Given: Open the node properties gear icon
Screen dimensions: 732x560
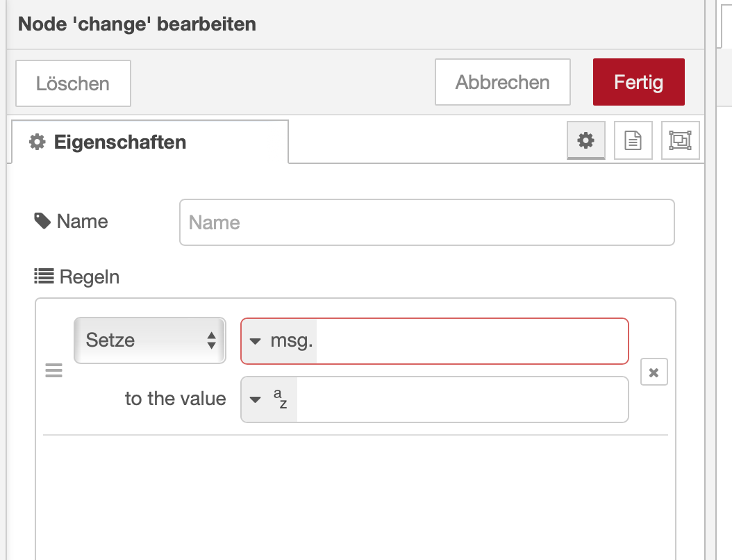Looking at the screenshot, I should coord(586,141).
